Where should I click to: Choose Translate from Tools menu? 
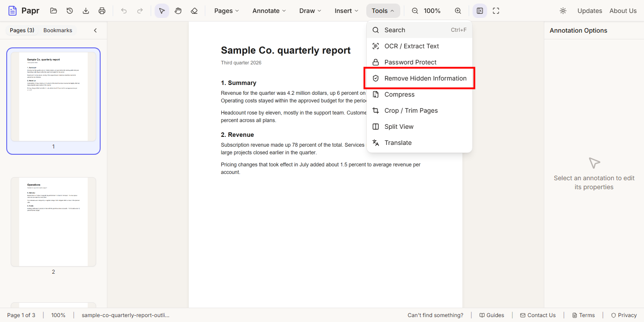(419, 143)
